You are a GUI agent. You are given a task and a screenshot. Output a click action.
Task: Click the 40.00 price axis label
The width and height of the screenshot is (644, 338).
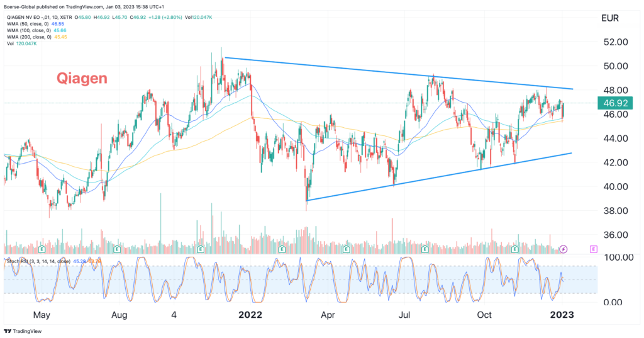coord(615,186)
